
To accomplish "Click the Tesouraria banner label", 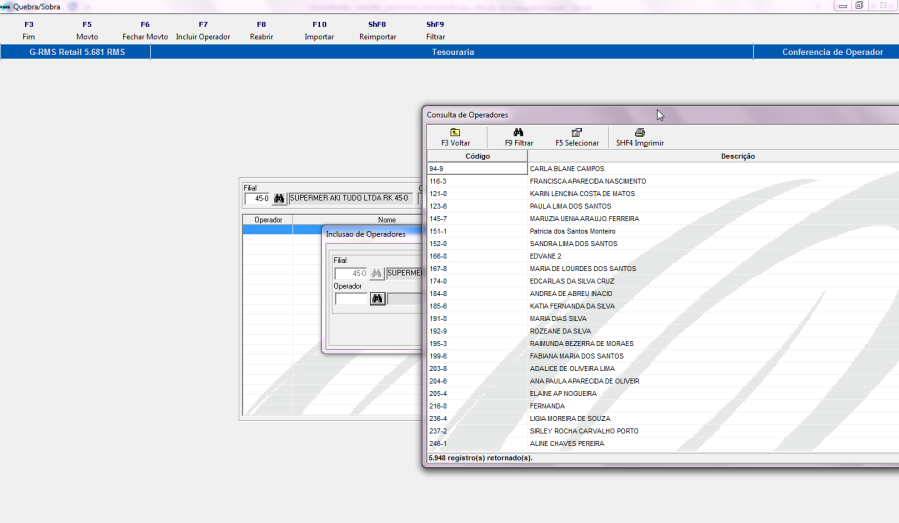I will tap(452, 52).
